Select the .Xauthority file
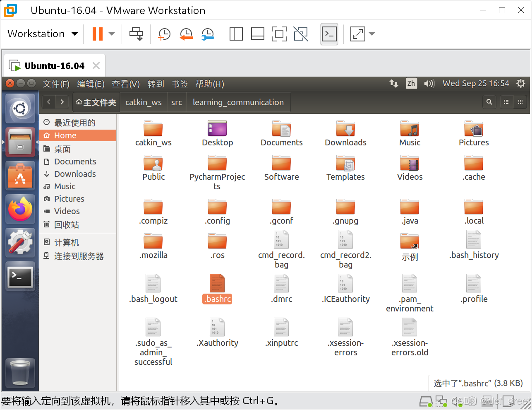The height and width of the screenshot is (410, 532). click(x=217, y=333)
